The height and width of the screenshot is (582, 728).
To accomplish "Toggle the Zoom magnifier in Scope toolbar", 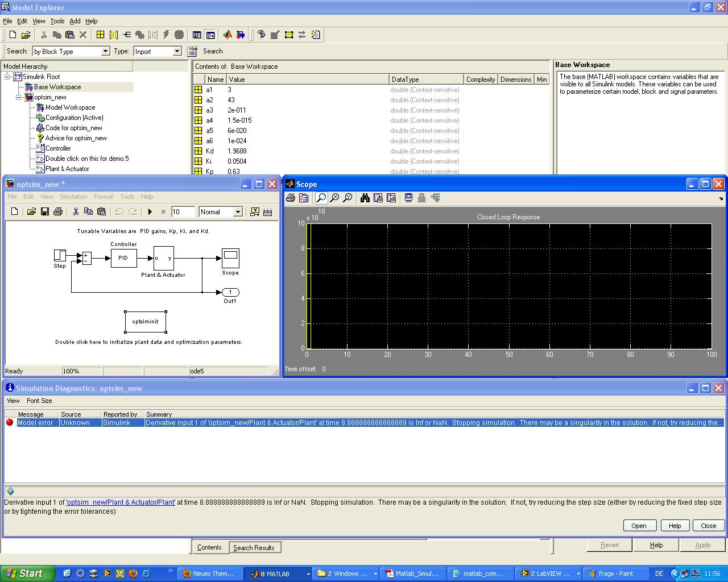I will (x=321, y=198).
